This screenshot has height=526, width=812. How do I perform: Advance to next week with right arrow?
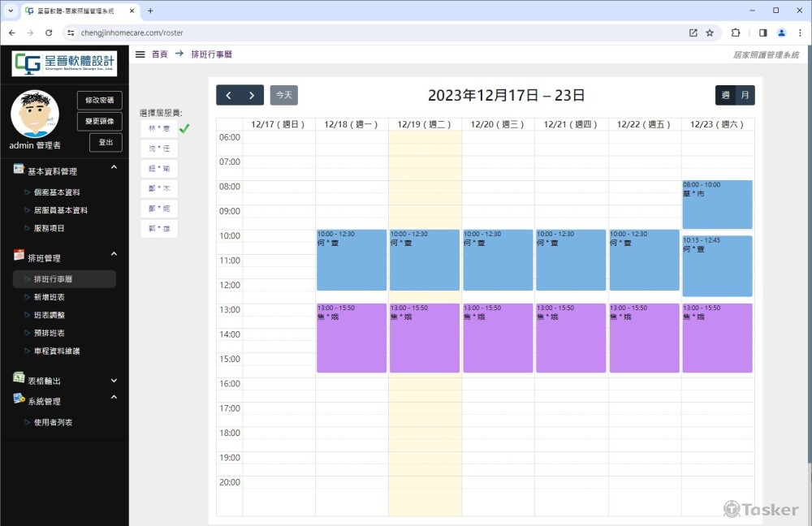click(x=252, y=96)
